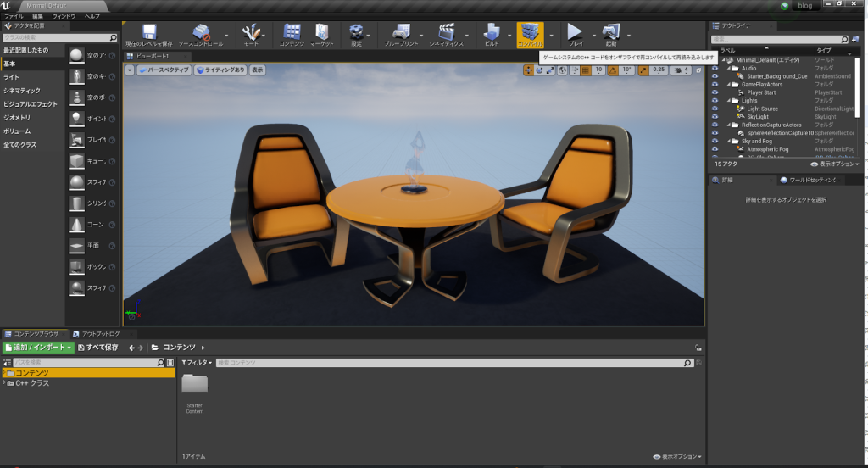Click the Outliner search field
This screenshot has height=468, width=868.
coord(775,39)
